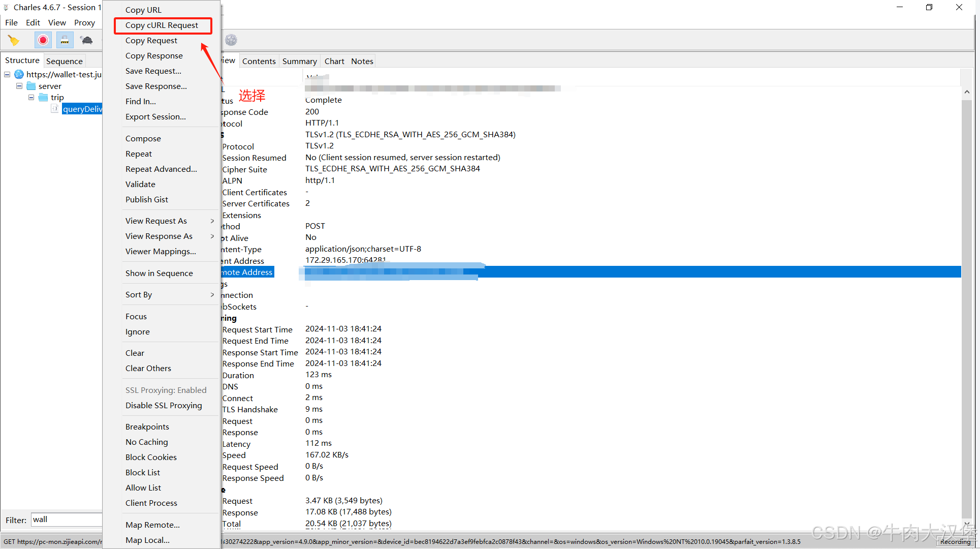This screenshot has height=549, width=980.
Task: Toggle the red Record button
Action: coord(43,40)
